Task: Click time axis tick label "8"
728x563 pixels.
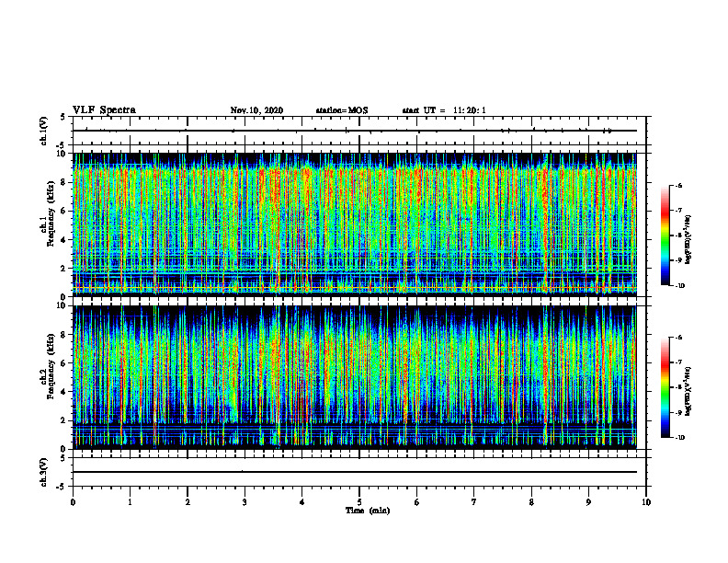Action: 531,502
